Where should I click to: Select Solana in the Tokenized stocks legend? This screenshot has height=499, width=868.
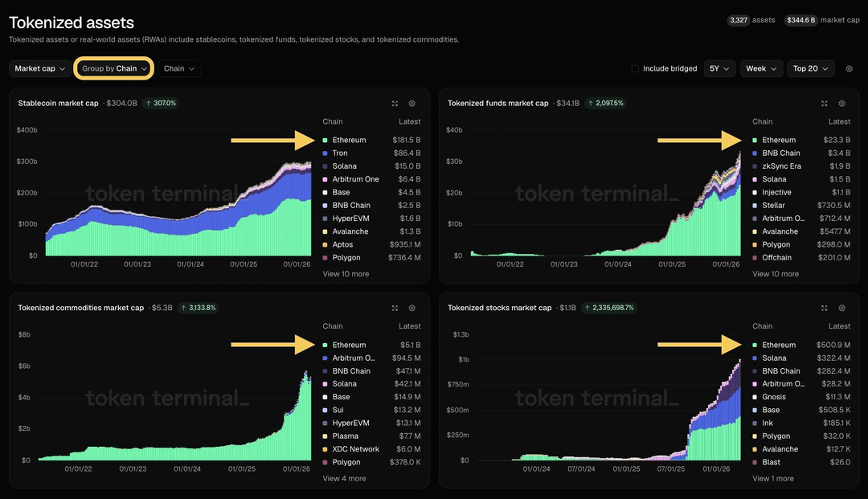click(774, 358)
